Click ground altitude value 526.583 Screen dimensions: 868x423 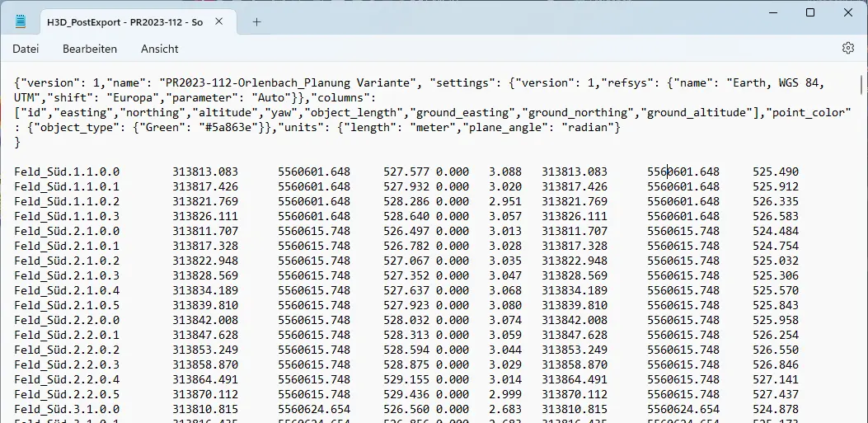click(776, 216)
